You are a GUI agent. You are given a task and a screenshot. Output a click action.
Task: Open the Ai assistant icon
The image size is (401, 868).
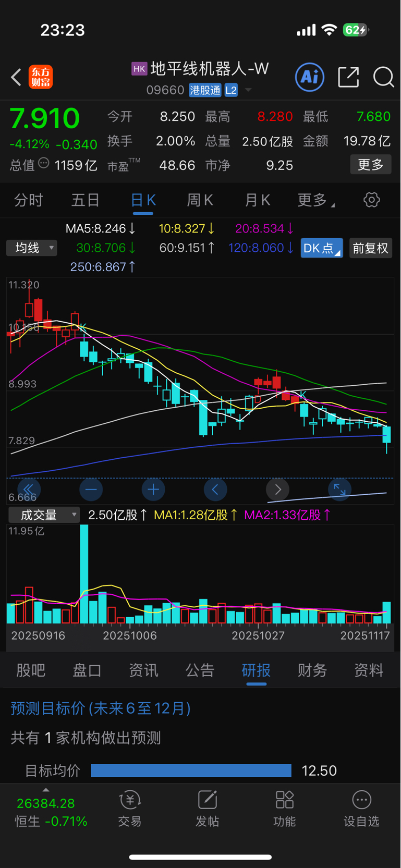pos(310,77)
